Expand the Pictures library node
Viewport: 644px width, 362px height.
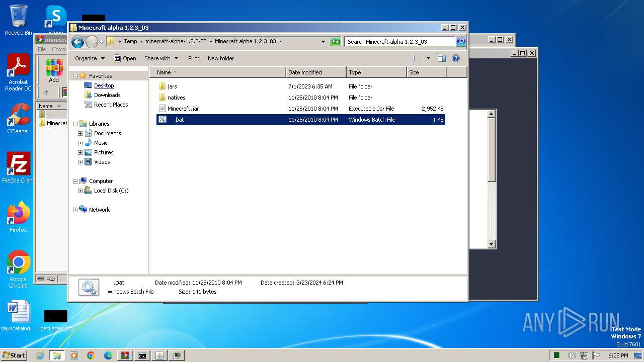click(80, 152)
